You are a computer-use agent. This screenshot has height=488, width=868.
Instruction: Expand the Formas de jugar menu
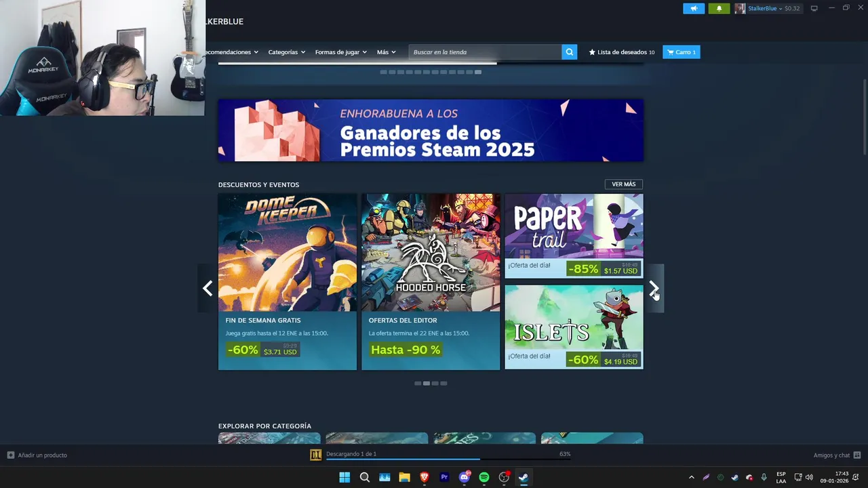(x=340, y=52)
